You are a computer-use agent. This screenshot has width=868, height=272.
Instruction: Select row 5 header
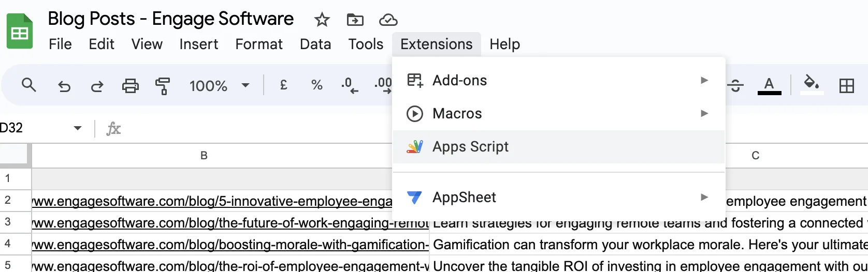(x=16, y=264)
